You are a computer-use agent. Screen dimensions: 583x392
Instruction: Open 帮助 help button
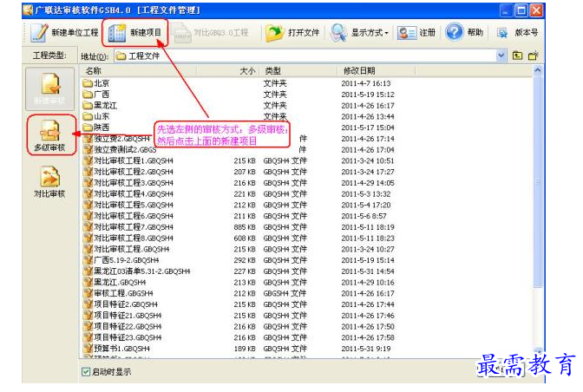pyautogui.click(x=464, y=33)
